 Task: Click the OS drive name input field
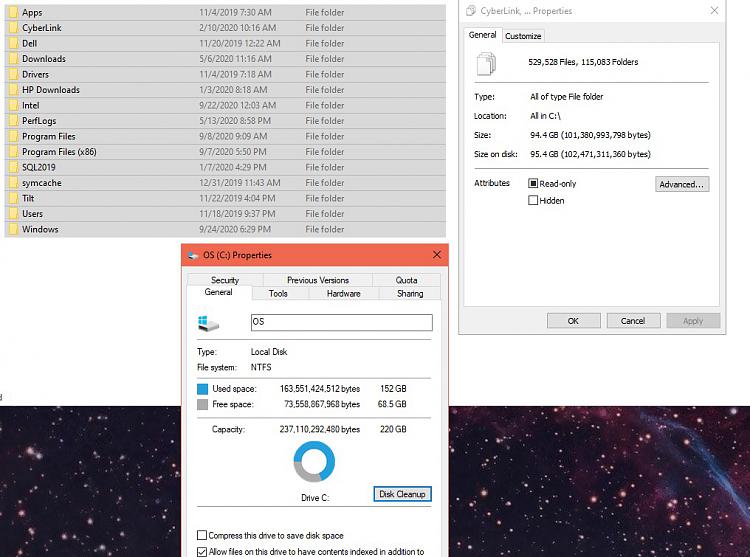(x=342, y=322)
